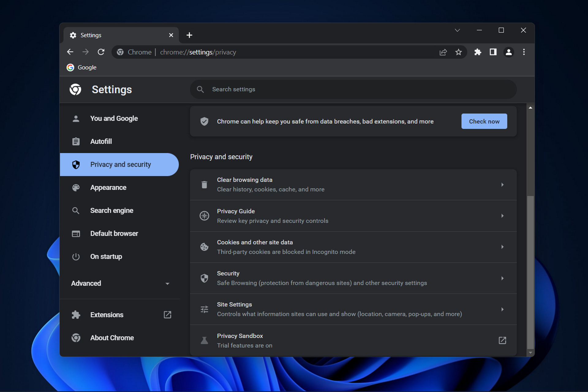
Task: Open Extensions from the sidebar
Action: (x=119, y=315)
